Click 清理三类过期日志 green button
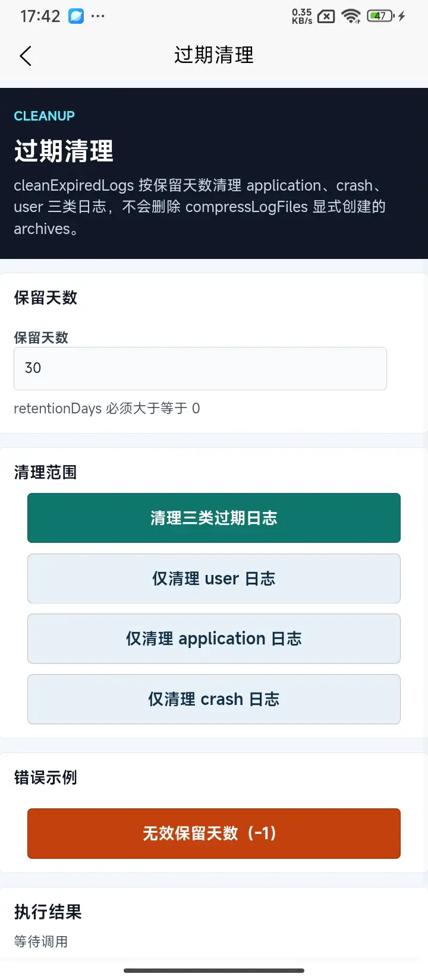The image size is (428, 980). click(x=214, y=518)
